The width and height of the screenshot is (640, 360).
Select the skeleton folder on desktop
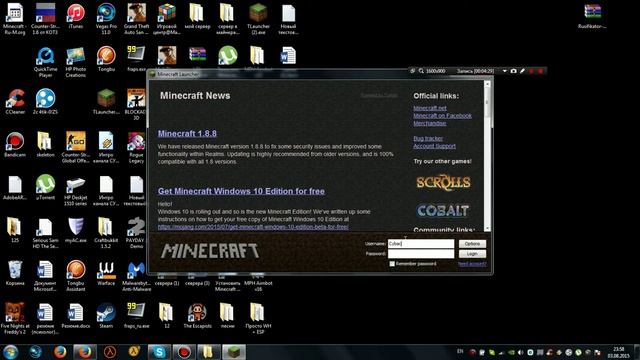click(x=45, y=144)
